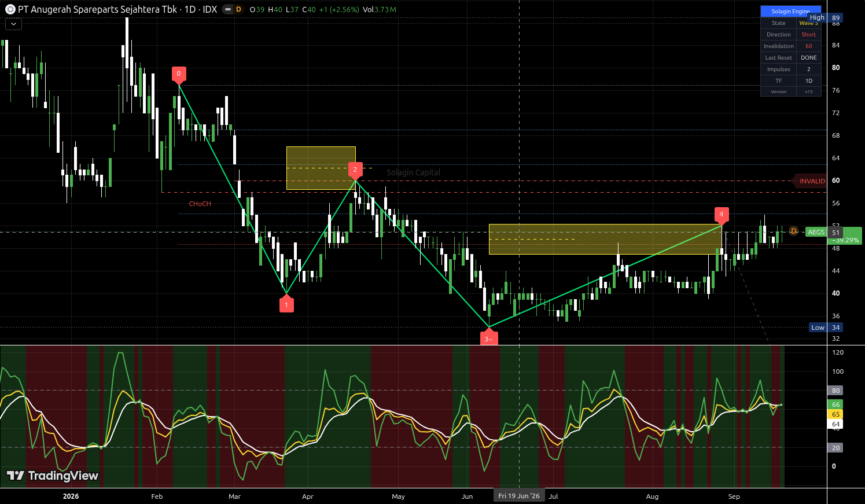Click the Impulses label in the table

click(x=779, y=69)
